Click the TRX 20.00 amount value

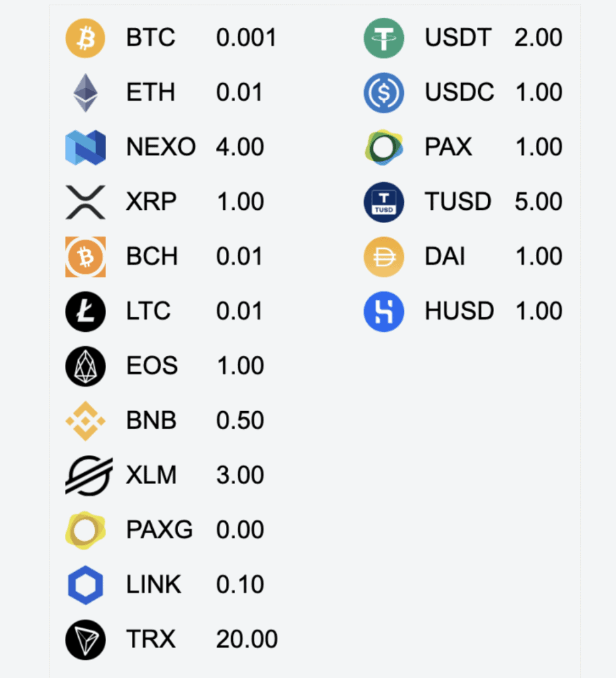coord(246,639)
